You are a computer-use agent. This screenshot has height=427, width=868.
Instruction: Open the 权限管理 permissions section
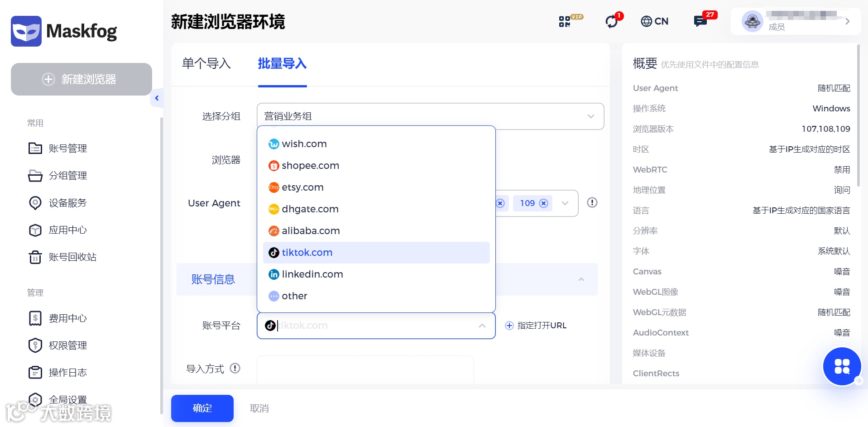point(67,345)
